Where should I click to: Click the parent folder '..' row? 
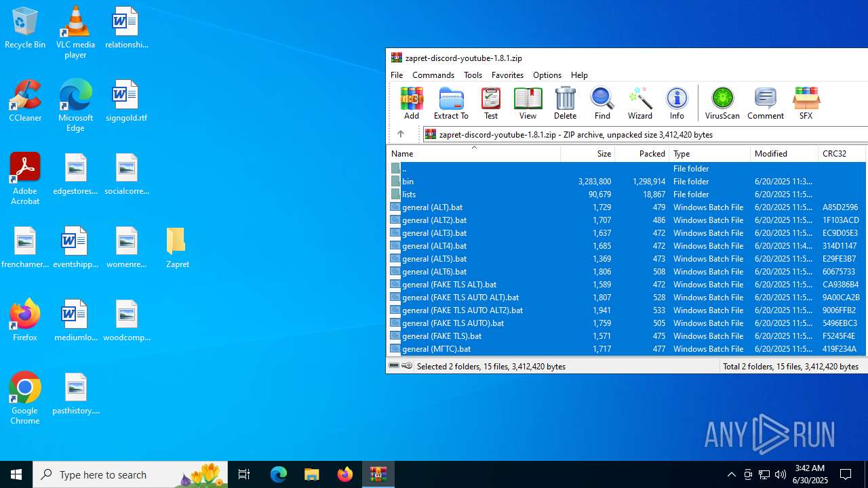(x=627, y=169)
